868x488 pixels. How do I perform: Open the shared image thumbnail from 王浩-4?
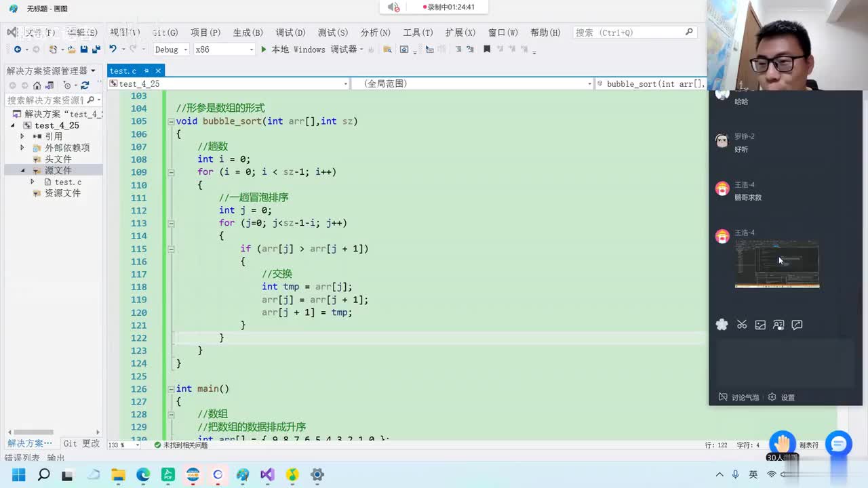(x=777, y=264)
